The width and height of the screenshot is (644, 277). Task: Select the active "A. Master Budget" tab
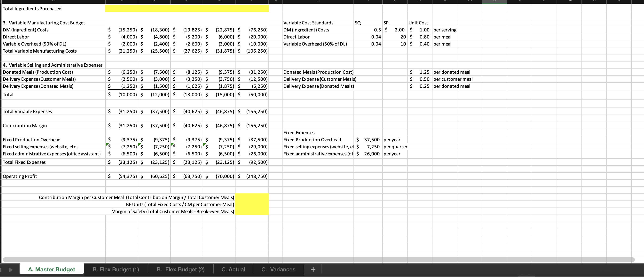pyautogui.click(x=51, y=269)
